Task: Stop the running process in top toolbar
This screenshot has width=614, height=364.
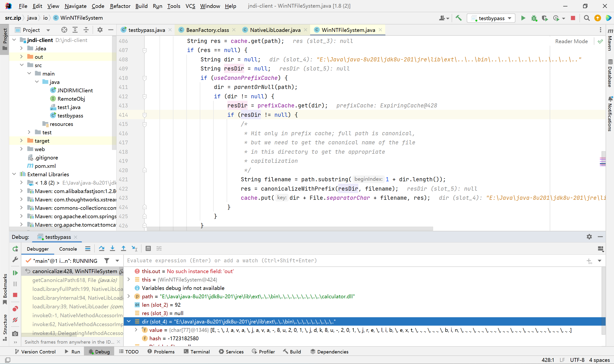Action: point(573,18)
